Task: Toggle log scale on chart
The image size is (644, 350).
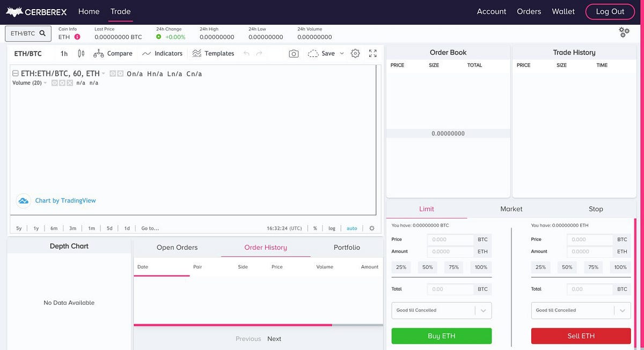Action: pos(332,228)
